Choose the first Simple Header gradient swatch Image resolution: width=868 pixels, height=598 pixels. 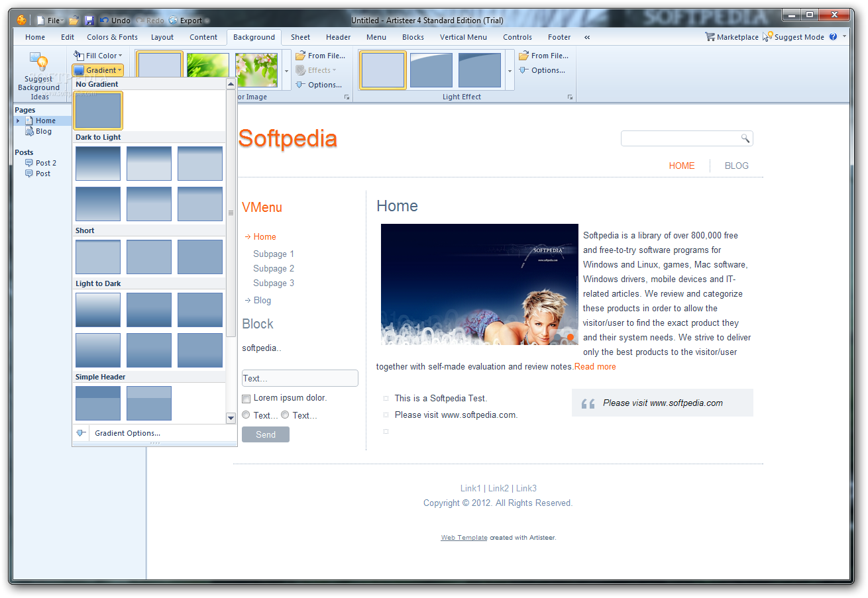(98, 403)
